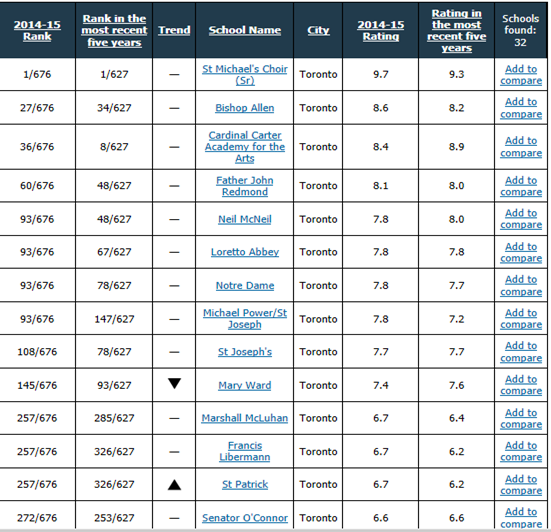
Task: Select the 9.7 rating cell
Action: tap(381, 74)
